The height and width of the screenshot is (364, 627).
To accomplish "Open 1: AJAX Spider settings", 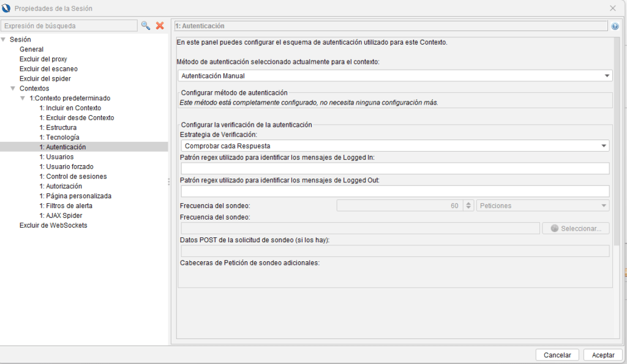I will (60, 216).
